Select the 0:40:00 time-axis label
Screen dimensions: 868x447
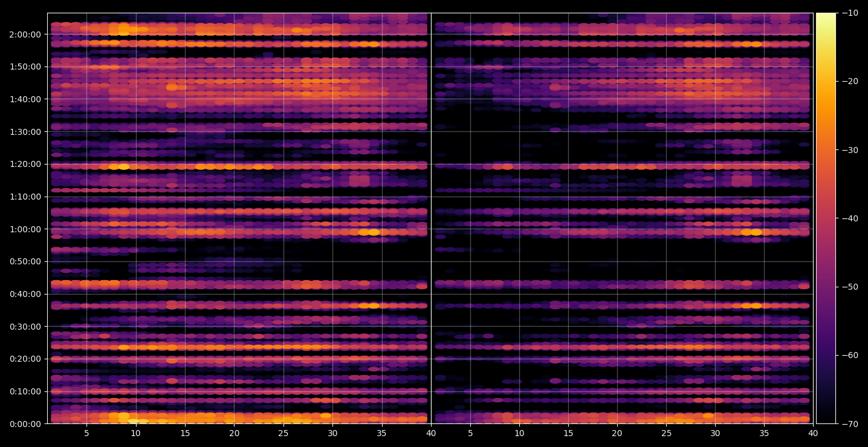click(x=25, y=294)
